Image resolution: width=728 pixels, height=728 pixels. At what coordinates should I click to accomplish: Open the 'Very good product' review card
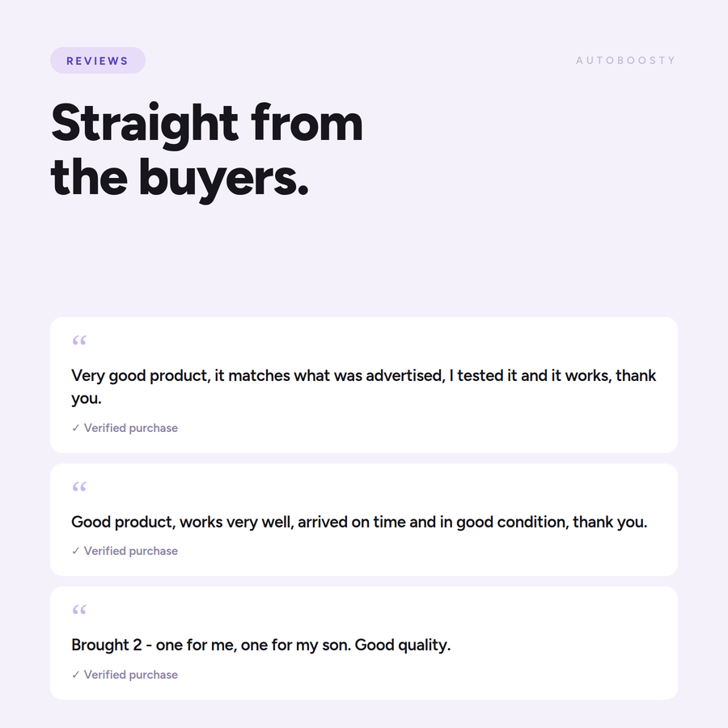click(364, 385)
